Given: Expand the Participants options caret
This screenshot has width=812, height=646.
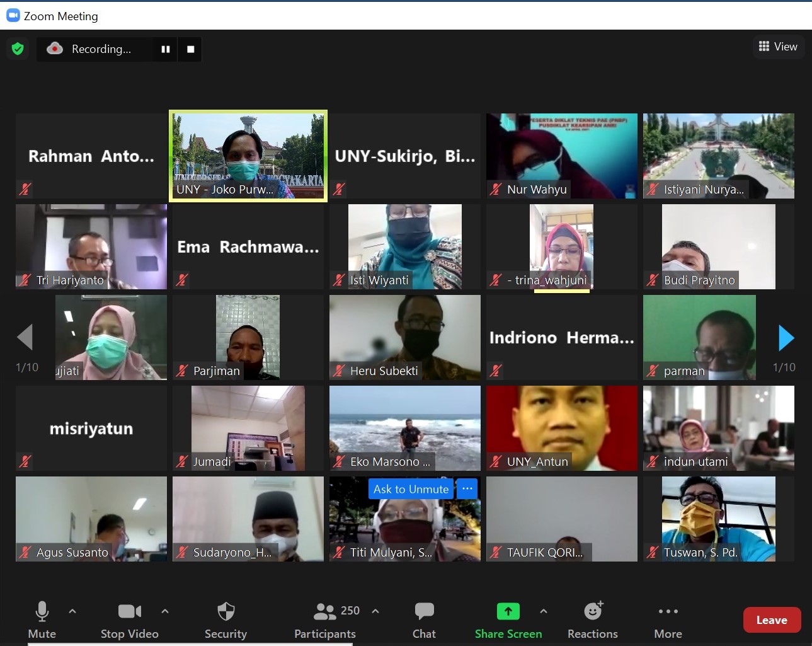Looking at the screenshot, I should [x=375, y=611].
